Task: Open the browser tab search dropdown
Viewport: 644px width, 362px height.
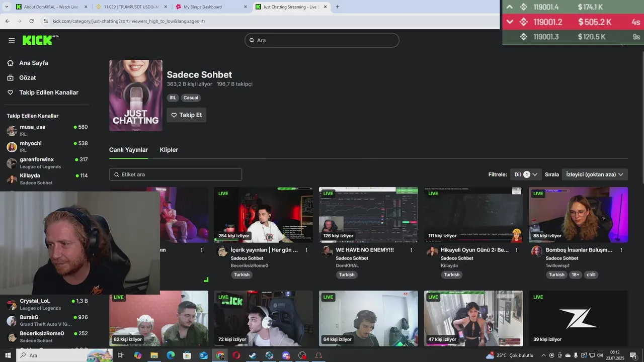Action: 7,7
